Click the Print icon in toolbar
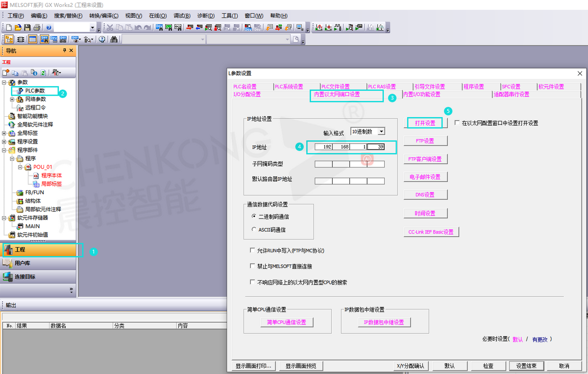Viewport: 588px width, 374px height. click(36, 28)
